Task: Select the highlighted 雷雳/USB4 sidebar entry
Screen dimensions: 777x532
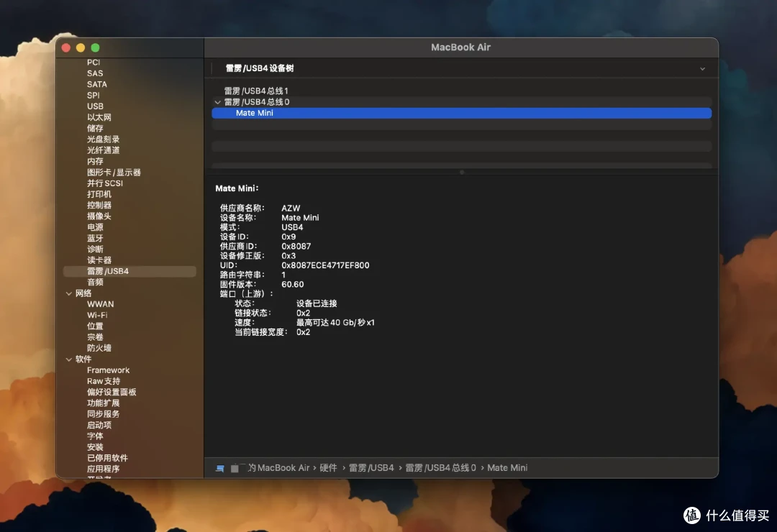Action: tap(129, 272)
